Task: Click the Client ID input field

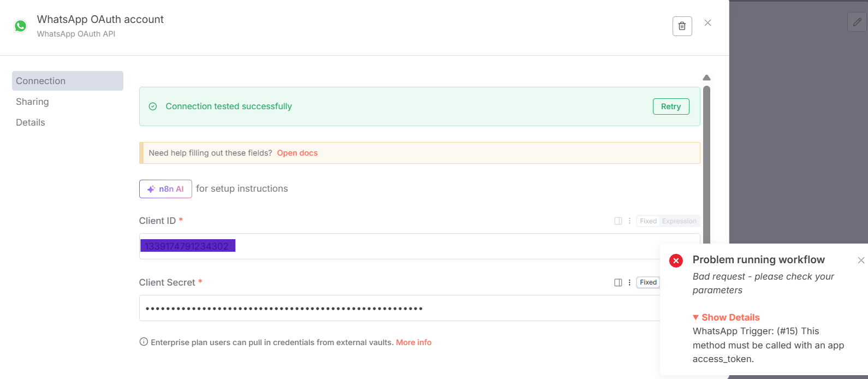Action: pyautogui.click(x=419, y=246)
